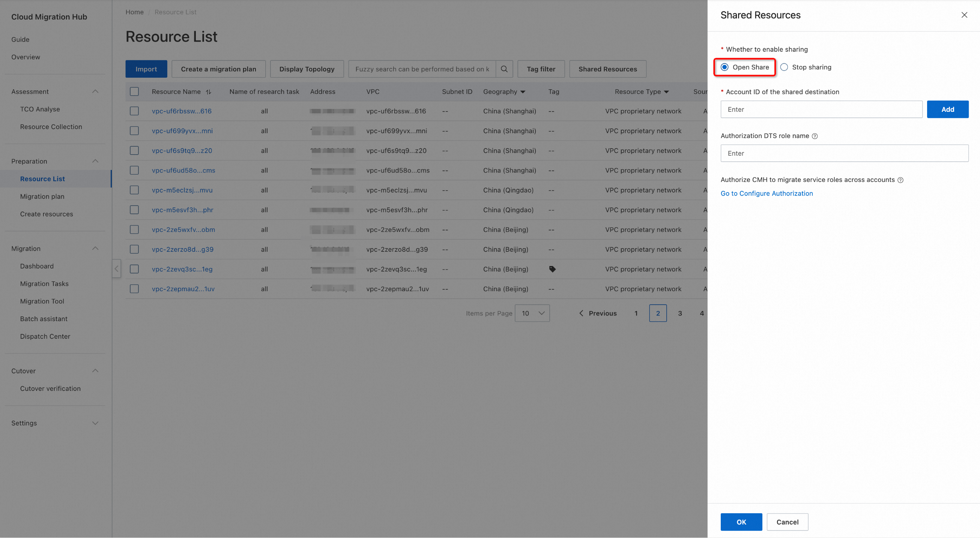Open the vpc-2zepmau2...1uv resource link
The image size is (980, 538).
point(183,289)
